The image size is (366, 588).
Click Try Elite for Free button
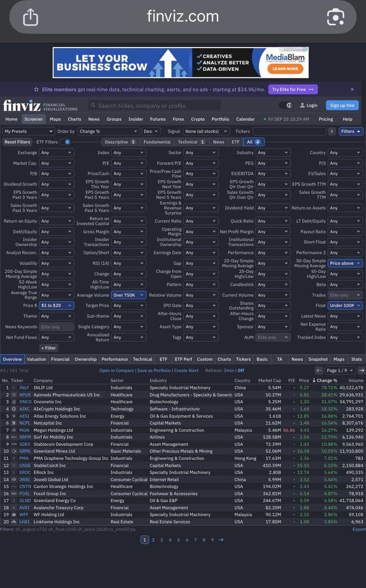coord(293,90)
